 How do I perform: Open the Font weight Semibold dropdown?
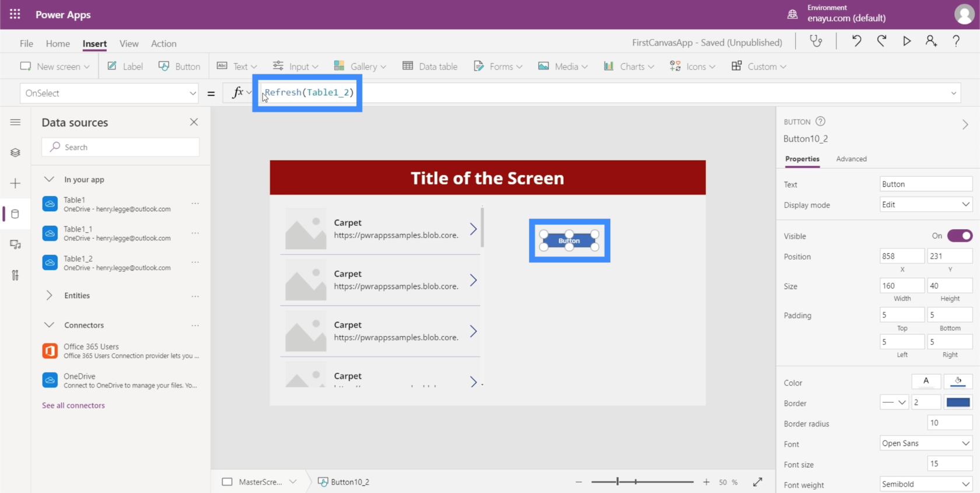926,484
